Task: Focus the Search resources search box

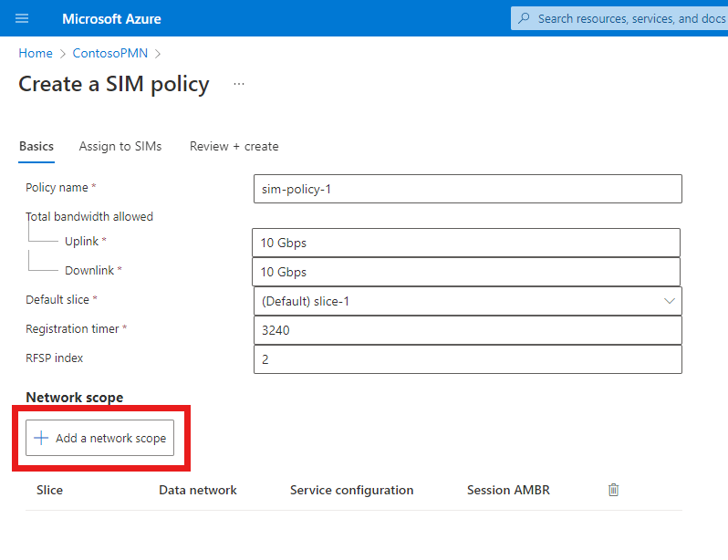Action: click(x=619, y=18)
